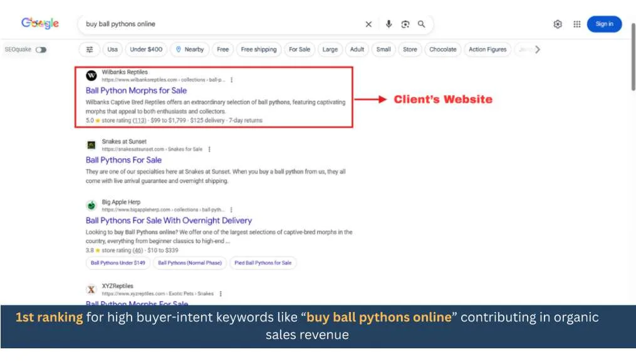Viewport: 636px width, 364px height.
Task: Click the Big Apple Herp favicon
Action: pyautogui.click(x=91, y=205)
